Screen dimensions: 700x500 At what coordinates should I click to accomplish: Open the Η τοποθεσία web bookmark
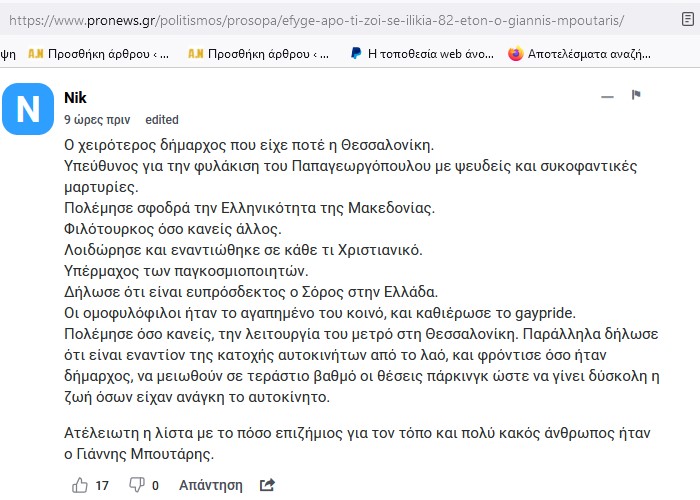[x=422, y=54]
